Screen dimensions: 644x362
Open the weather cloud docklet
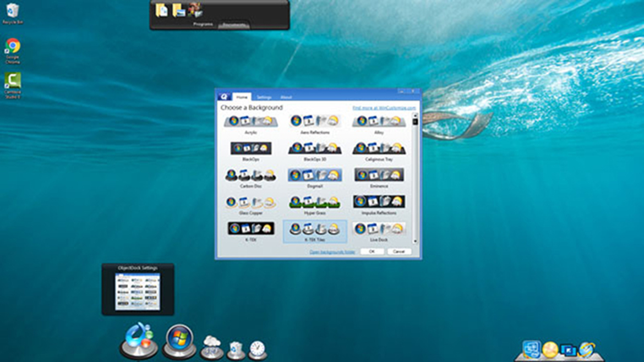click(211, 347)
